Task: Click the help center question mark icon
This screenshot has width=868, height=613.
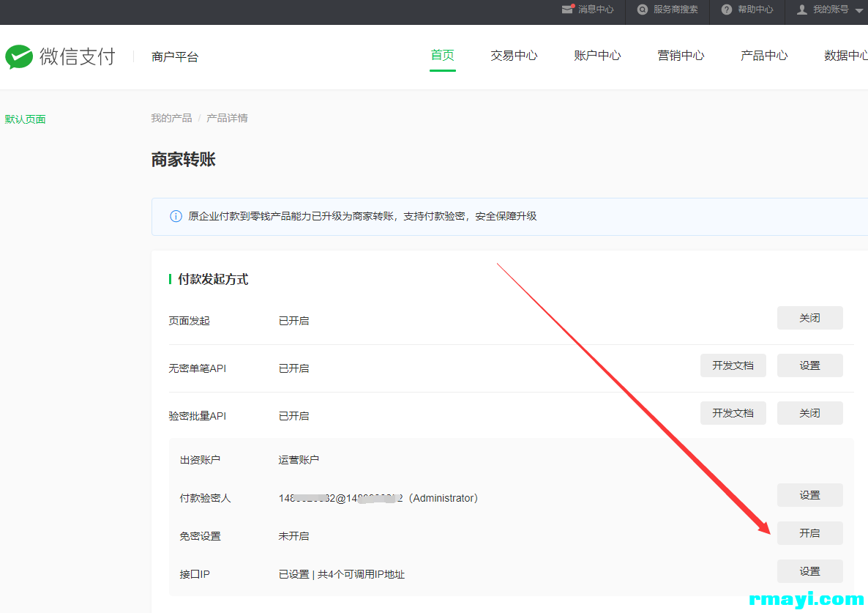Action: click(x=726, y=10)
